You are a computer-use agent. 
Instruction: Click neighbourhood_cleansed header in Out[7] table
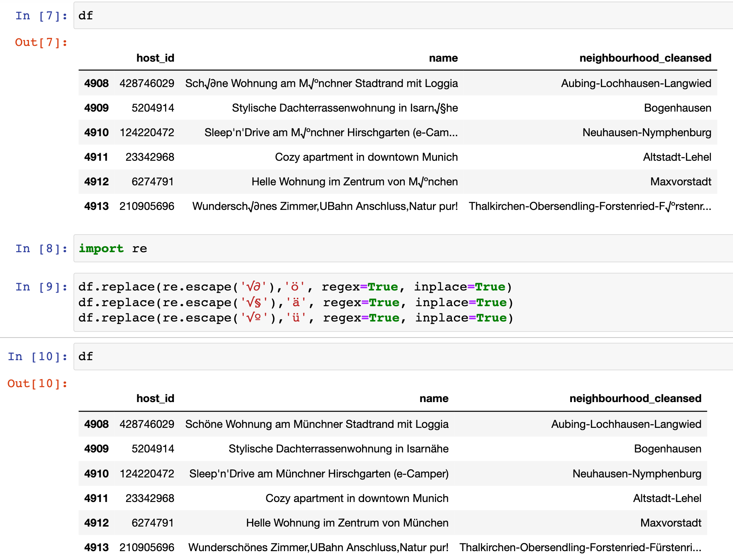pyautogui.click(x=645, y=58)
